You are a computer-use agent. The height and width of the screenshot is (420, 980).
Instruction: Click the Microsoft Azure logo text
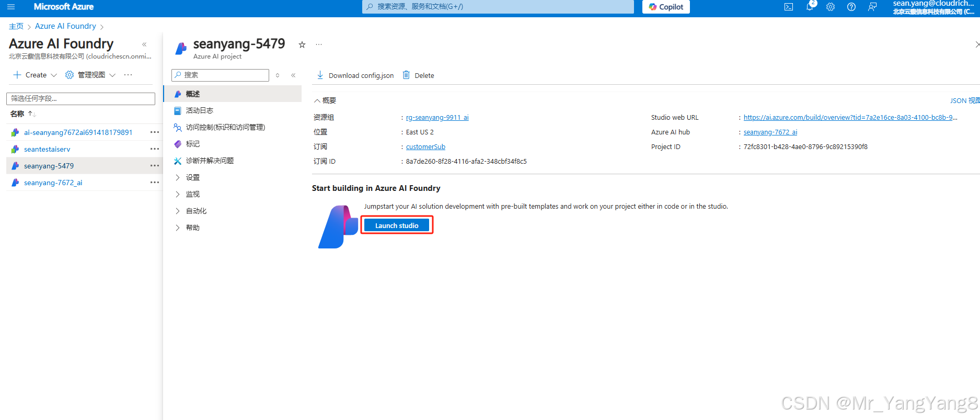(64, 7)
